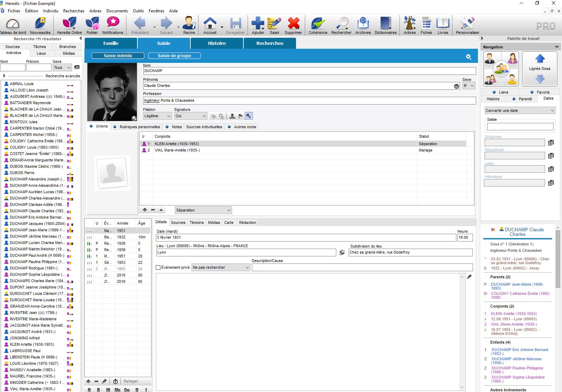Switch to the Histoire main tab

tap(217, 43)
